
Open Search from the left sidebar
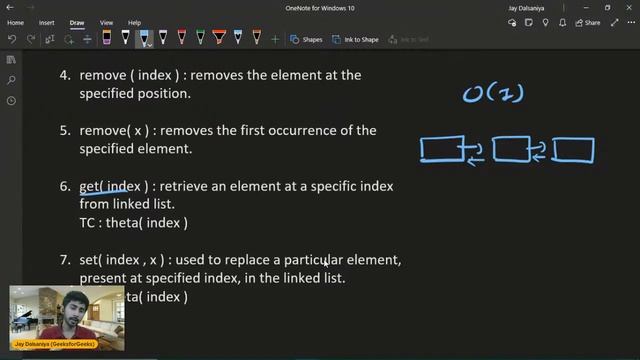pos(11,80)
